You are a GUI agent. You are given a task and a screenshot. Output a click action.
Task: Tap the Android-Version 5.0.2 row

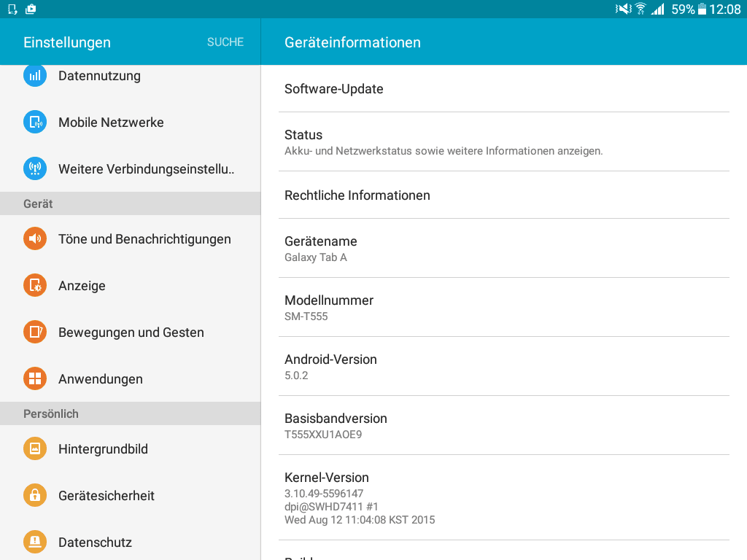point(504,367)
